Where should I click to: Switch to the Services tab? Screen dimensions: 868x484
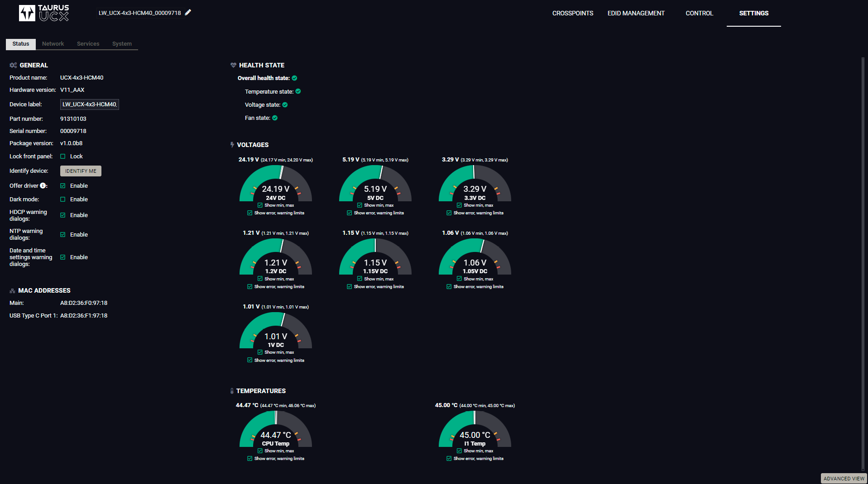pos(88,44)
